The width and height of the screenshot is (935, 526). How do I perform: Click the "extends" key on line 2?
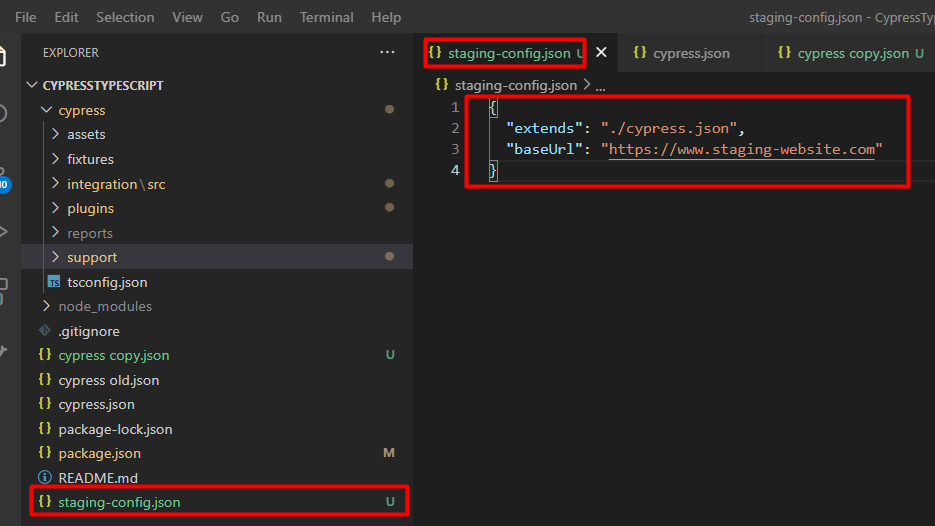click(x=544, y=128)
